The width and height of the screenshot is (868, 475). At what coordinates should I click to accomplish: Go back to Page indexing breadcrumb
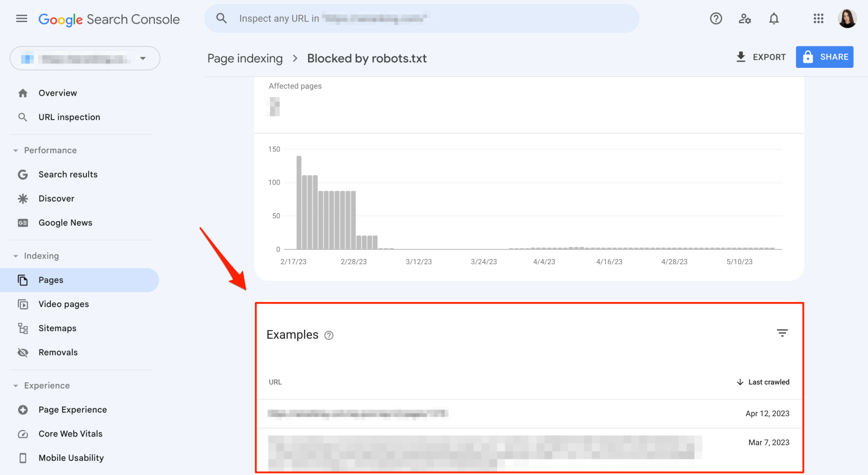click(x=245, y=58)
